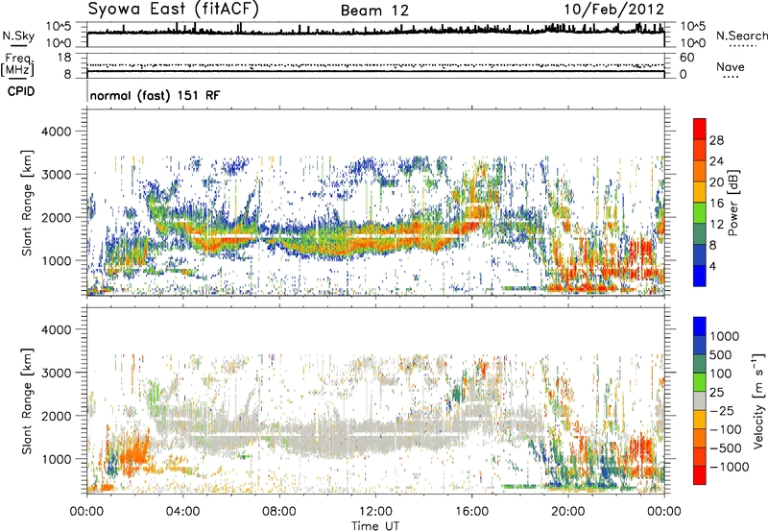The width and height of the screenshot is (768, 532).
Task: Click the "Slant Range [km]" label of the velocity panel
Action: pyautogui.click(x=27, y=400)
